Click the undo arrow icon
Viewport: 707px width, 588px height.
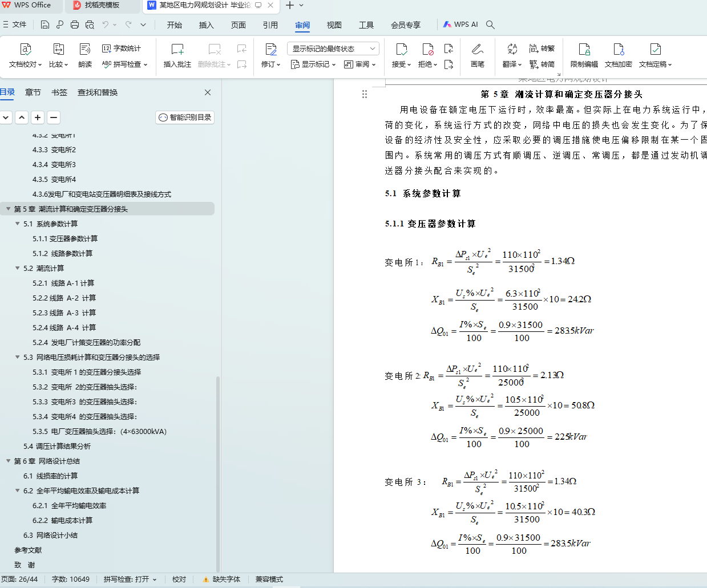click(x=106, y=25)
